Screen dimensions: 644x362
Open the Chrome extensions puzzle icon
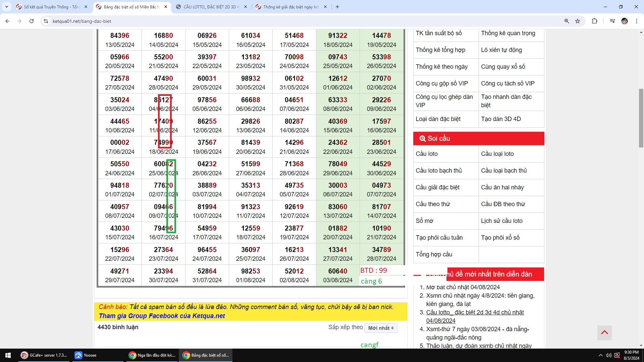594,21
